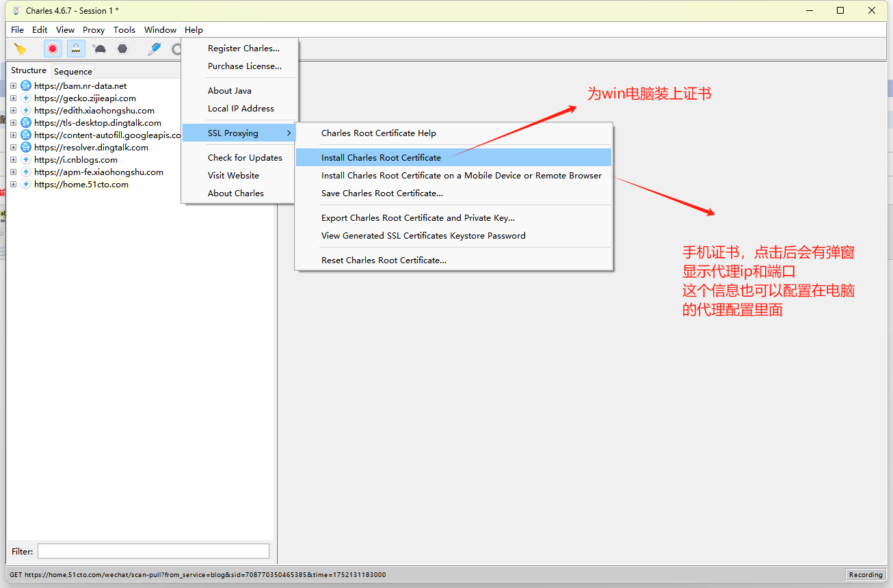893x588 pixels.
Task: Focus the Filter input field
Action: pyautogui.click(x=153, y=551)
